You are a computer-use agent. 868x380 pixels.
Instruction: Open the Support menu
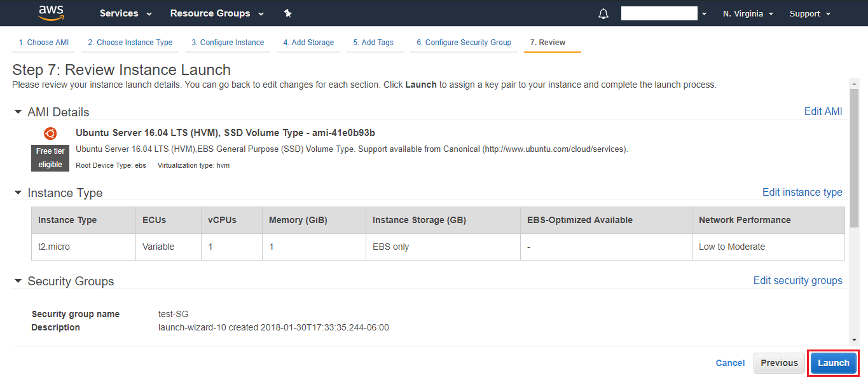pyautogui.click(x=810, y=13)
